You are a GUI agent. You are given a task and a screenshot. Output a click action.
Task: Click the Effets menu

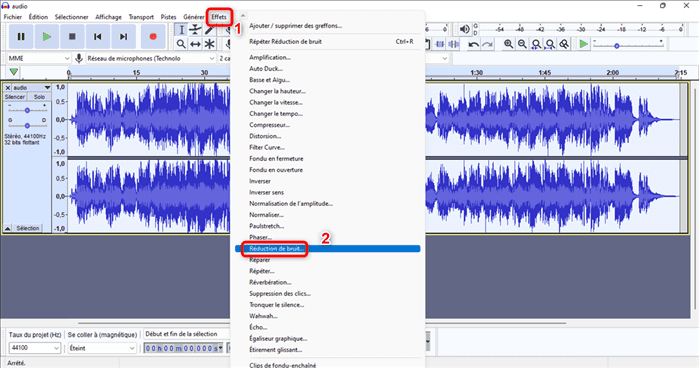coord(219,17)
